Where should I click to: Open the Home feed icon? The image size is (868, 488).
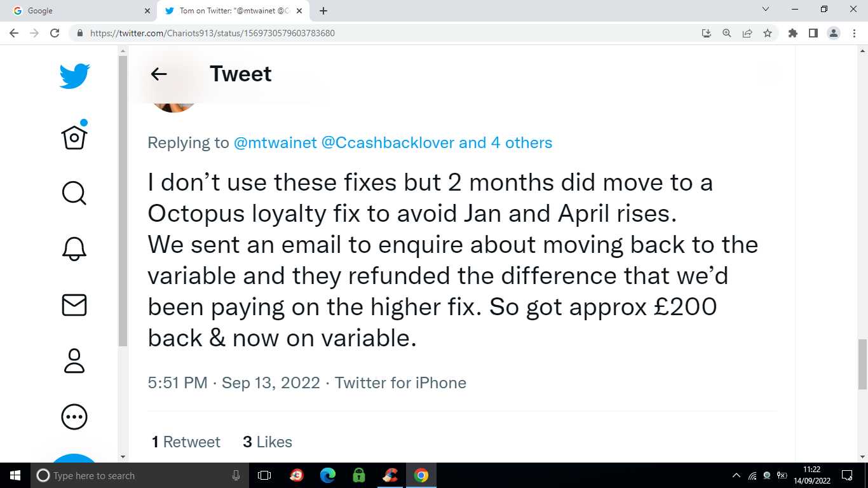click(x=74, y=135)
